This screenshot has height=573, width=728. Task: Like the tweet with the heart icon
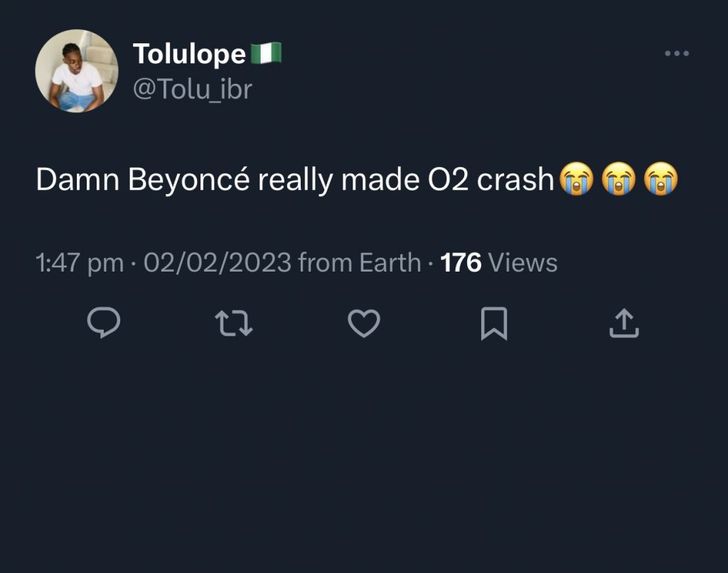pyautogui.click(x=364, y=323)
